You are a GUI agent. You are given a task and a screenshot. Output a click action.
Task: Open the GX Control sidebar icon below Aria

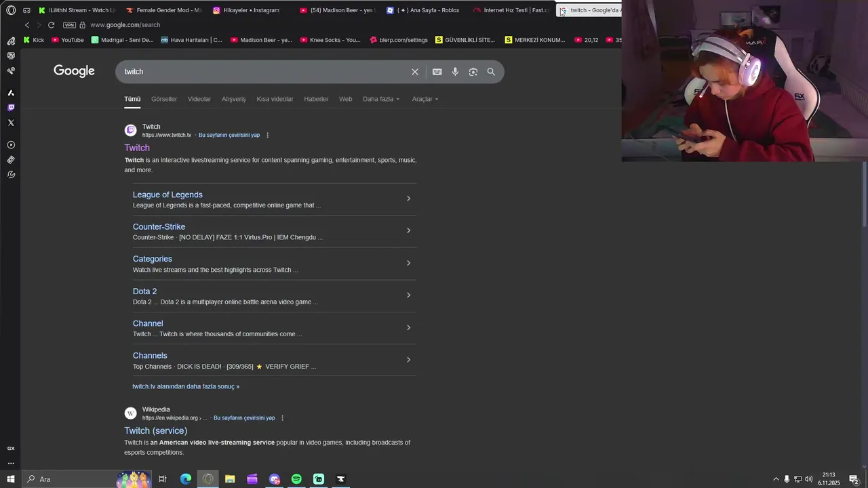tap(11, 56)
